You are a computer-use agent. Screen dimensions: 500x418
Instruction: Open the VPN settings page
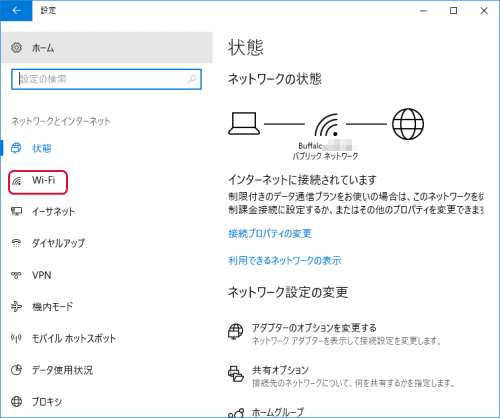(42, 275)
